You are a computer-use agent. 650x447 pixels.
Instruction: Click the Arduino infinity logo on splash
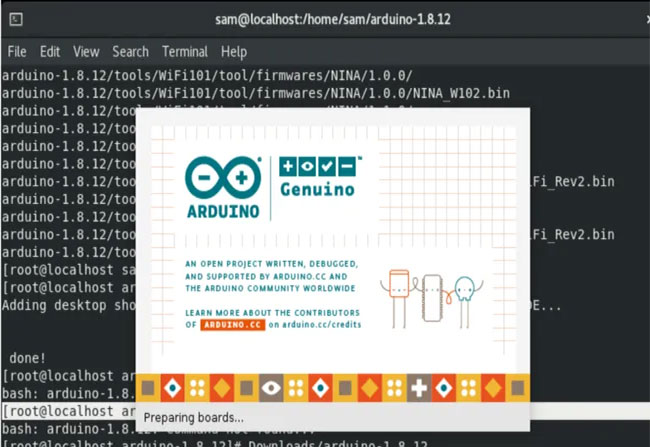point(223,177)
